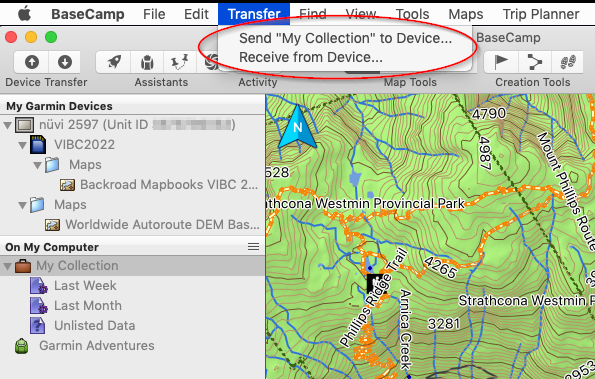Click the VIBC2022 SD card icon

[38, 145]
